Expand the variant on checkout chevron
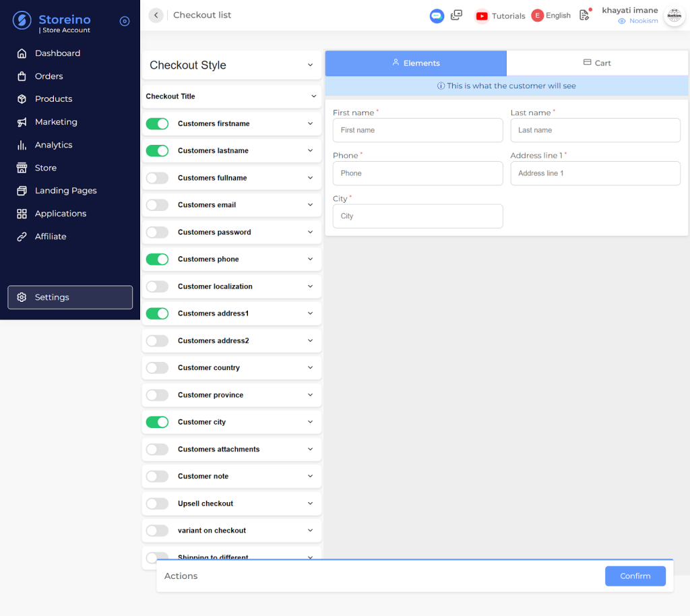The width and height of the screenshot is (690, 616). 310,530
